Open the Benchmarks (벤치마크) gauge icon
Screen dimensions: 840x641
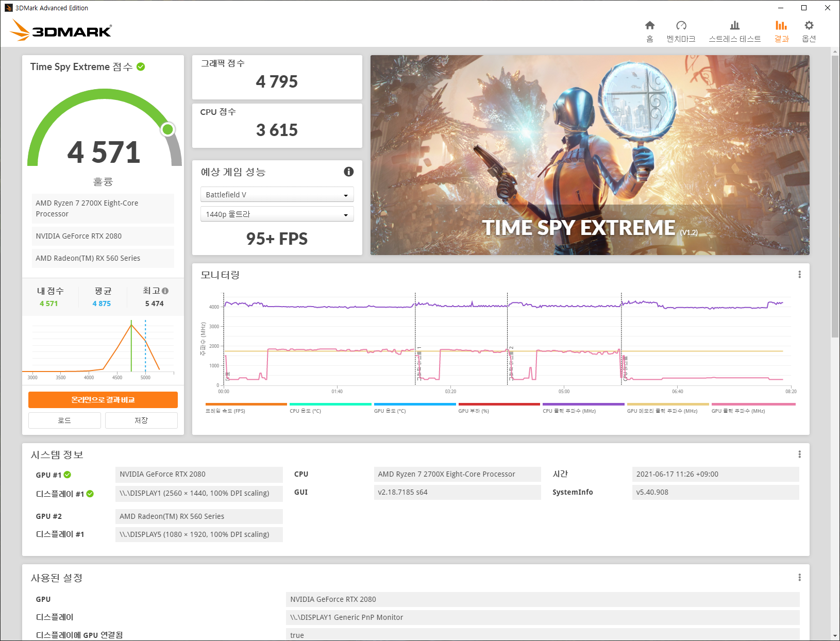681,25
